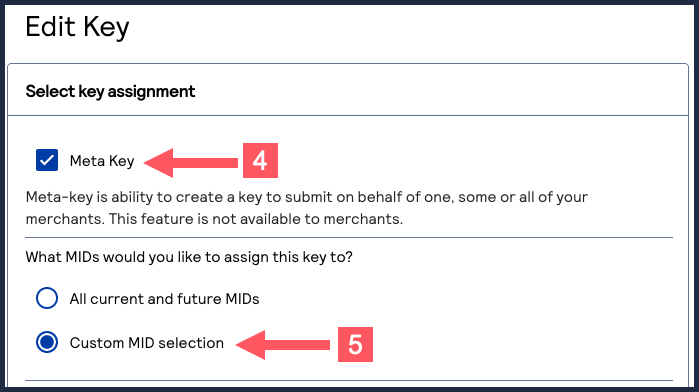Choose the Custom MID selection radio button
The image size is (699, 392).
point(47,342)
